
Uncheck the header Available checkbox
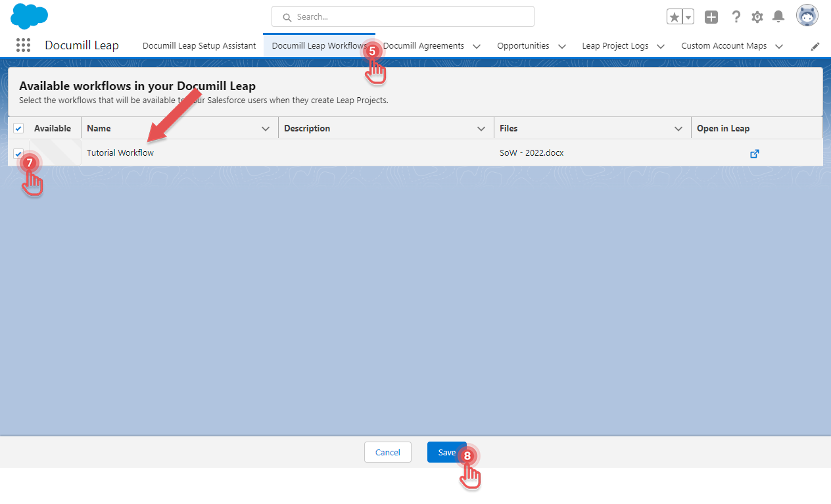18,127
